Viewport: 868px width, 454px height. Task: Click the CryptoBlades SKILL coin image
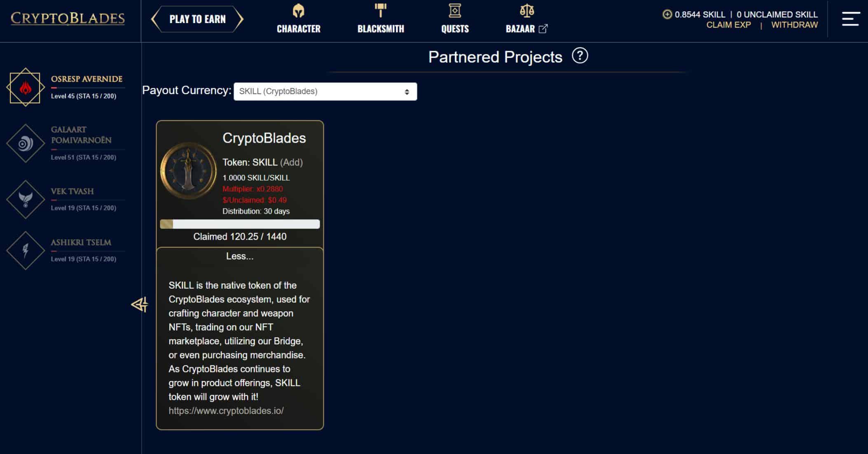188,171
